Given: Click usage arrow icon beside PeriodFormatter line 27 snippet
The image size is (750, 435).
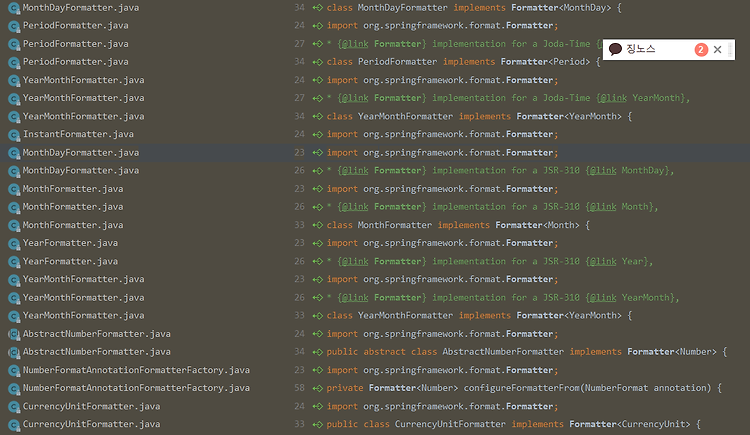Looking at the screenshot, I should click(x=318, y=44).
